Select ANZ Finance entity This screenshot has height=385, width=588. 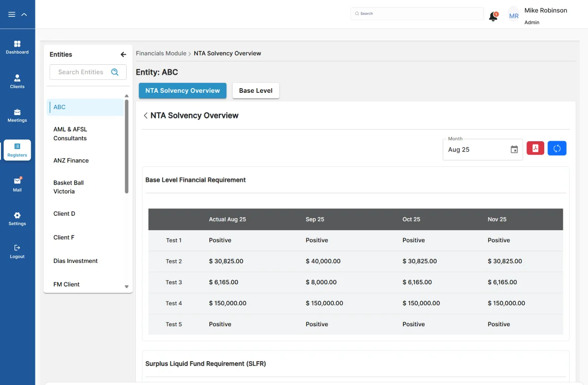(x=71, y=160)
